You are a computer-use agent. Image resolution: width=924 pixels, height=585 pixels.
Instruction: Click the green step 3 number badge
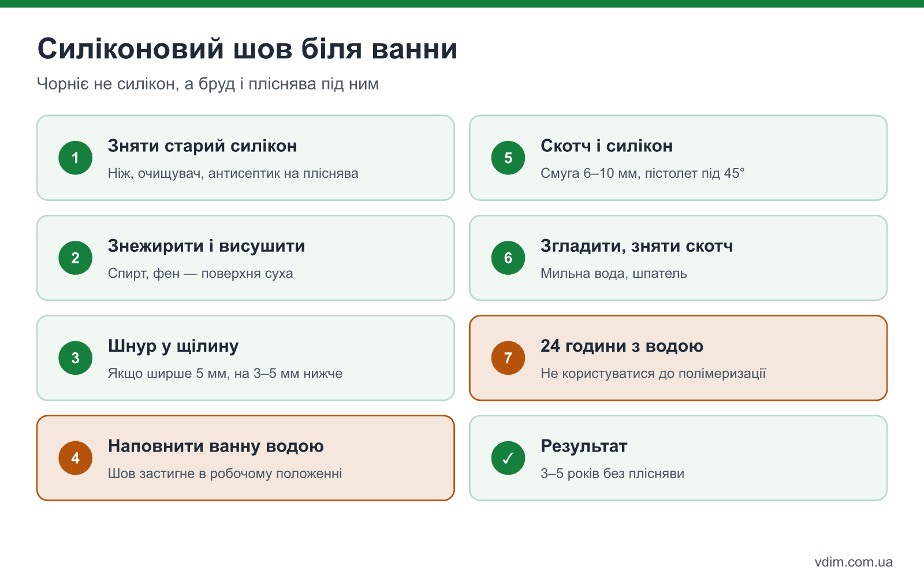coord(76,358)
